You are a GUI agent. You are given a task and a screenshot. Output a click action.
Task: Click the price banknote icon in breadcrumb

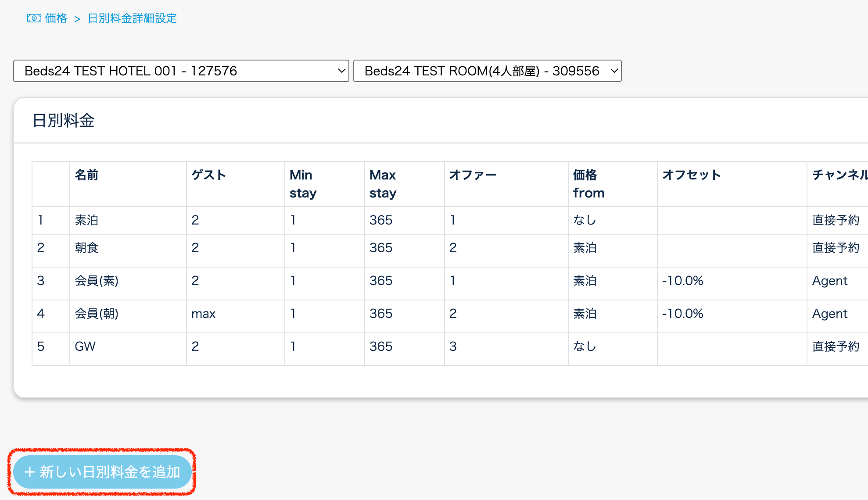pos(34,18)
